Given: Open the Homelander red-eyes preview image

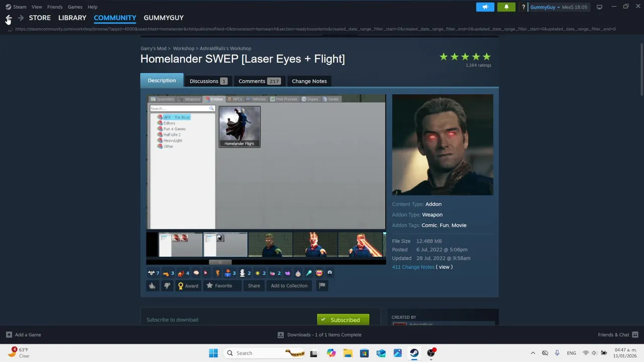Looking at the screenshot, I should [x=443, y=145].
